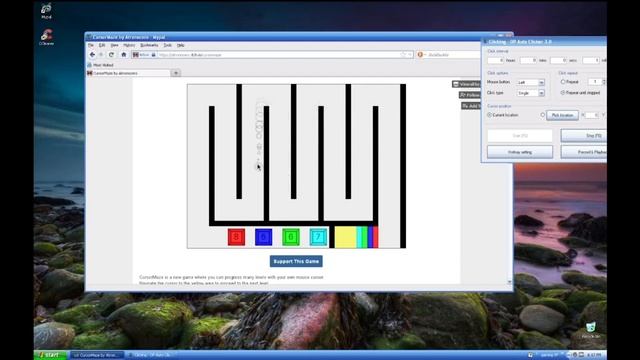This screenshot has width=640, height=360.
Task: Open Click type dropdown in Auto Clicker
Action: 531,93
